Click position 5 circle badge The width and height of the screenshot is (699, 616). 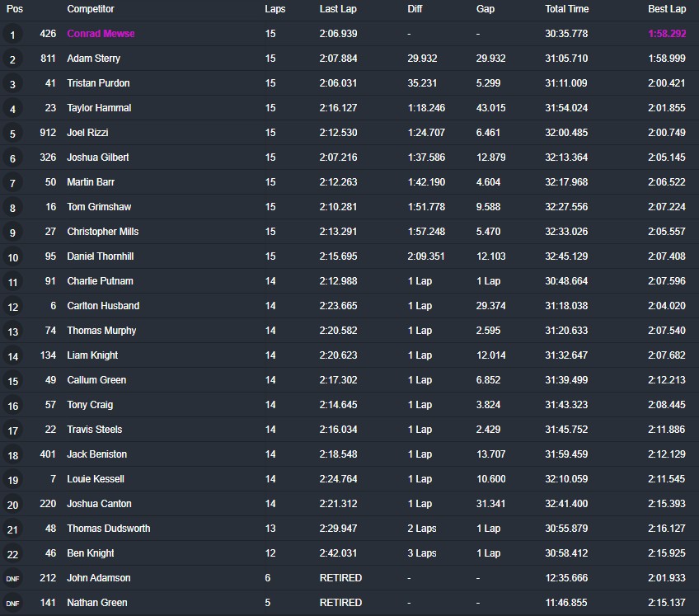(x=12, y=134)
